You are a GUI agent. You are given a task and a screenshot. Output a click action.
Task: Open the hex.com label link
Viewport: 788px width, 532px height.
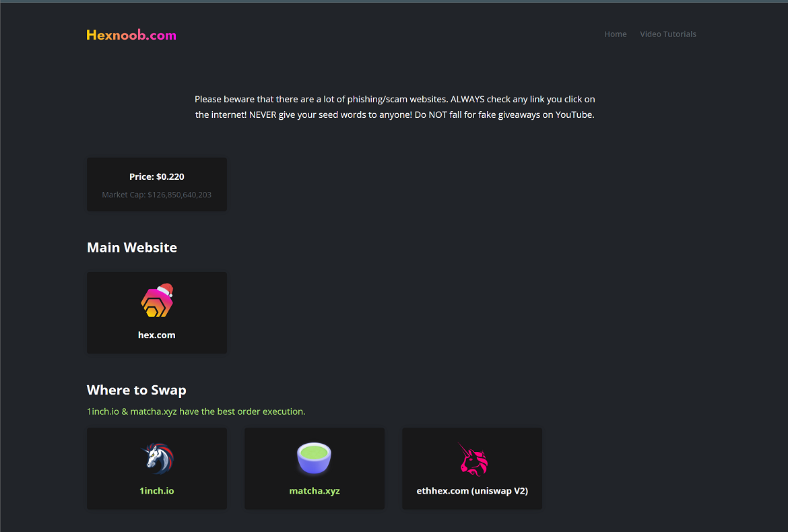[157, 335]
